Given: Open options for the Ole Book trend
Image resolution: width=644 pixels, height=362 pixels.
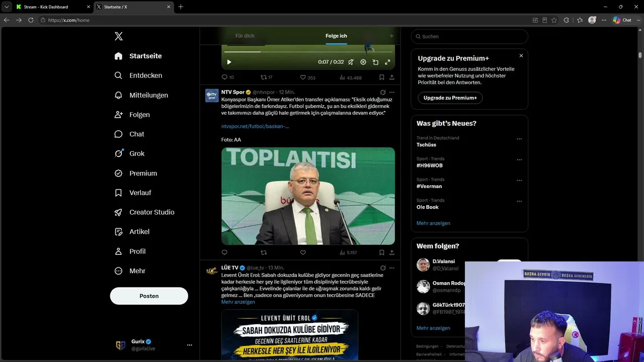Looking at the screenshot, I should (519, 202).
